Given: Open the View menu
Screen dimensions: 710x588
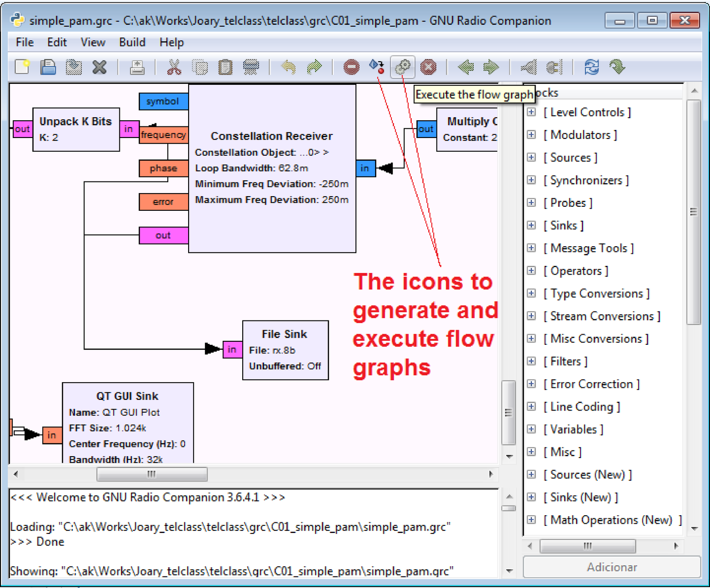Looking at the screenshot, I should [x=93, y=42].
